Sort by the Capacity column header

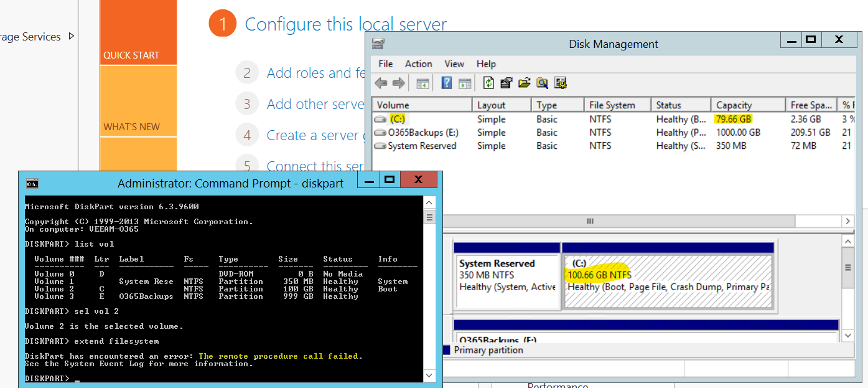[x=748, y=105]
